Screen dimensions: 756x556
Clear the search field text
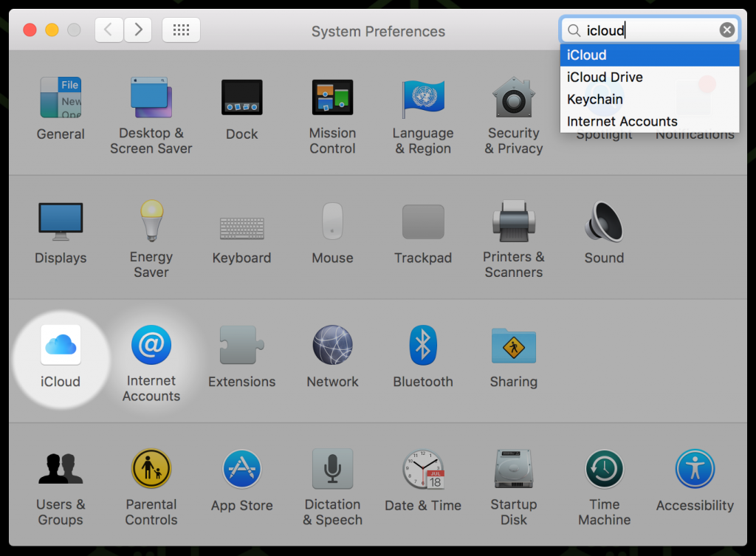pyautogui.click(x=727, y=30)
